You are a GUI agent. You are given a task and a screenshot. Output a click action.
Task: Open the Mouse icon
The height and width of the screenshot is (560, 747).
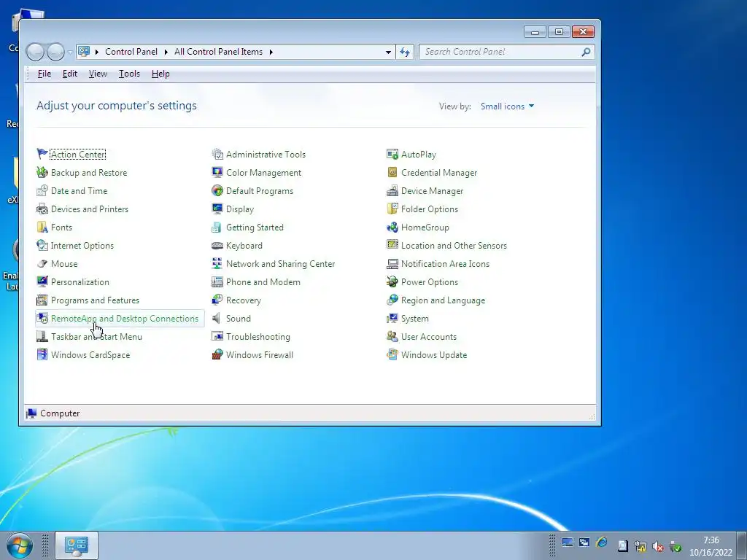(42, 263)
